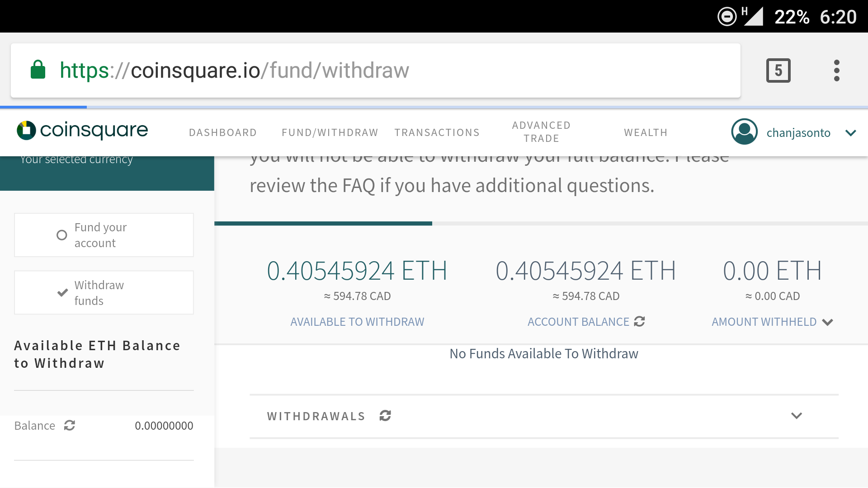868x488 pixels.
Task: Select the Fund your account option
Action: pos(104,235)
